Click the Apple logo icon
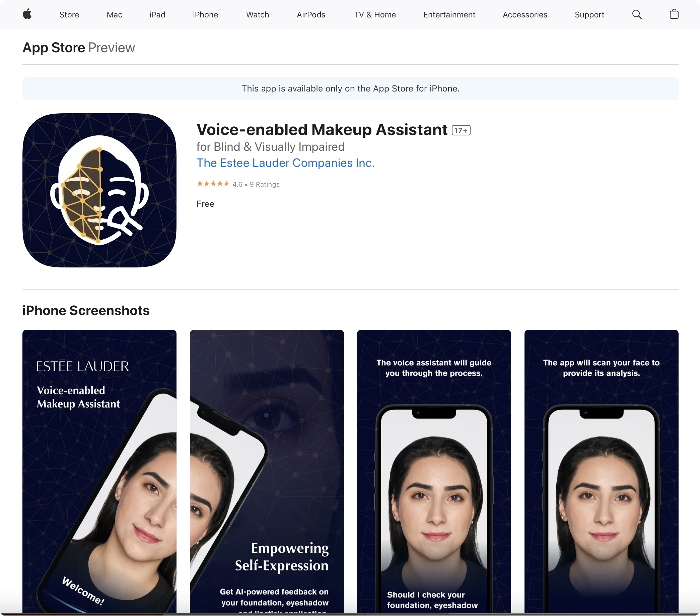700x616 pixels. [x=27, y=14]
